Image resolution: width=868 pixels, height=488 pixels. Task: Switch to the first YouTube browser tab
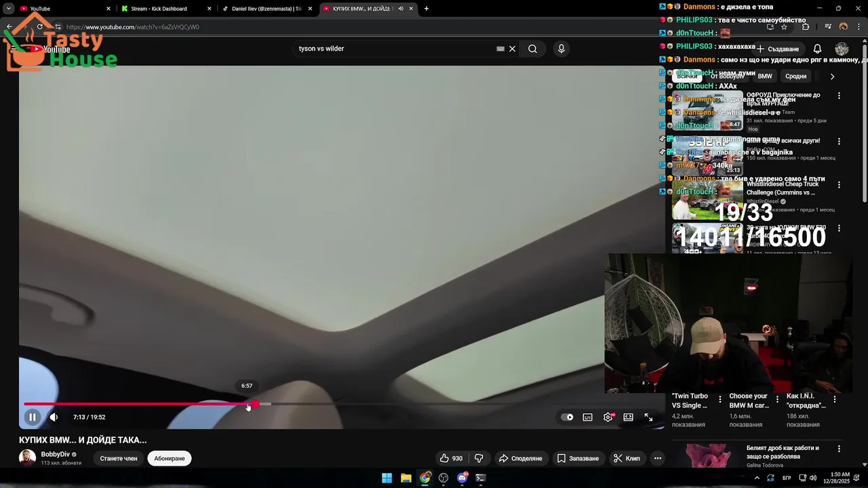tap(64, 9)
